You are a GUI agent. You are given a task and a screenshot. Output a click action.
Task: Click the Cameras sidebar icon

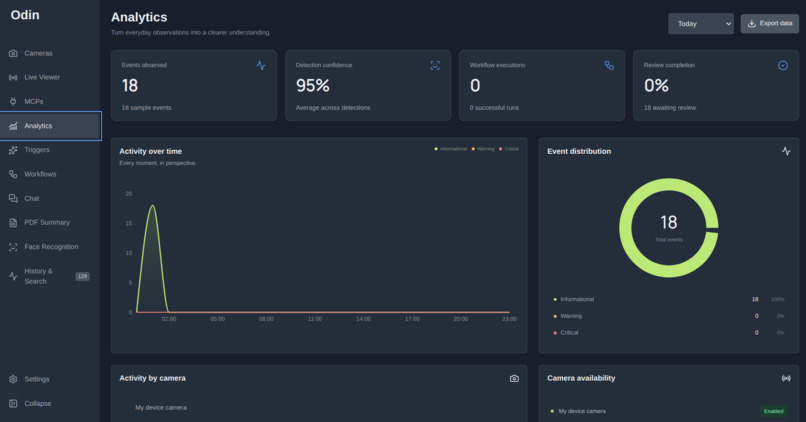tap(13, 53)
